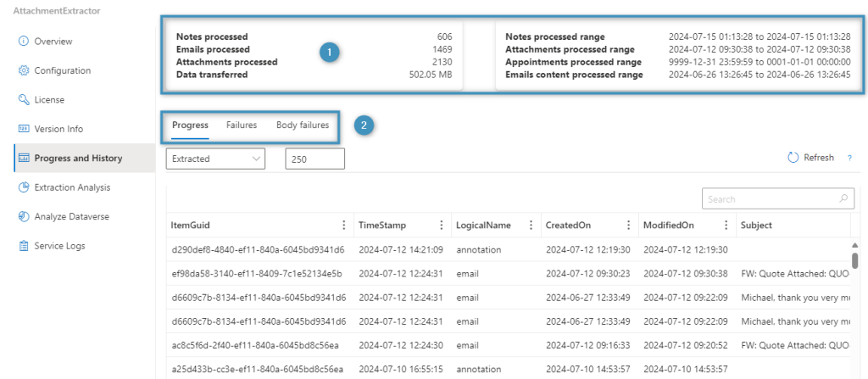The image size is (868, 379).
Task: Go to the License page label
Action: pos(49,100)
